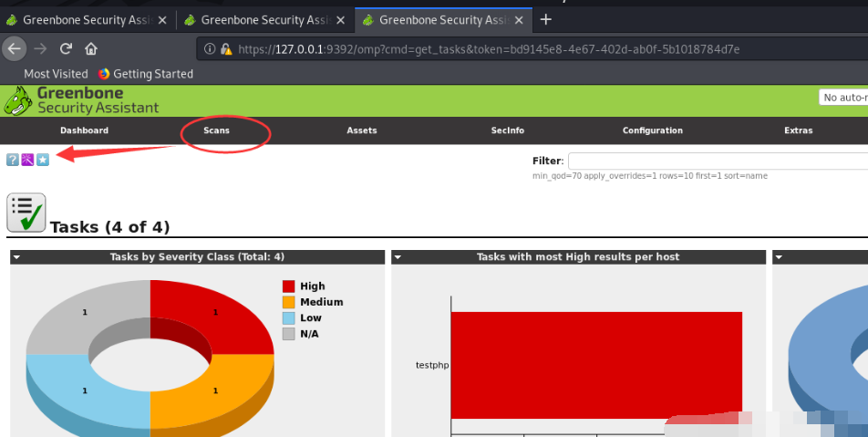868x437 pixels.
Task: Open the SecInfo menu
Action: [x=508, y=130]
